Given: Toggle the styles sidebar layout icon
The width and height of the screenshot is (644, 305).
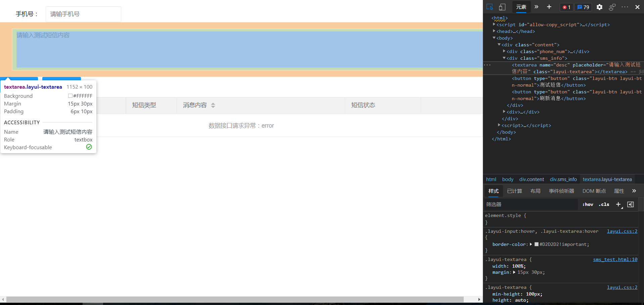Looking at the screenshot, I should pos(631,204).
